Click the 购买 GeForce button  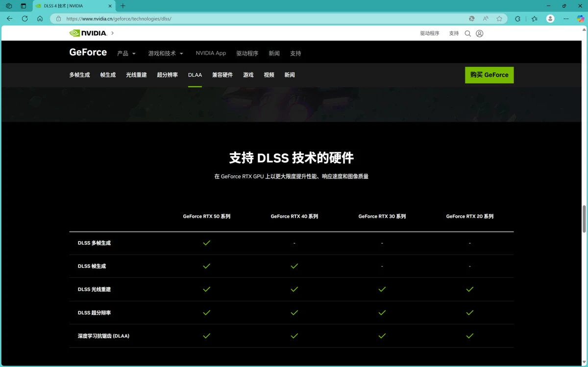489,75
